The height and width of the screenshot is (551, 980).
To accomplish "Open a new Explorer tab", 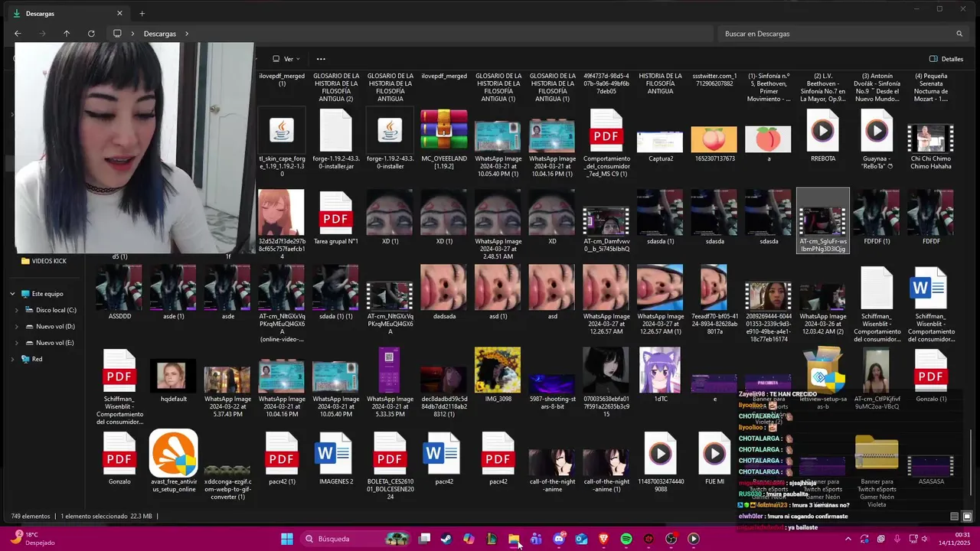I will pos(142,13).
